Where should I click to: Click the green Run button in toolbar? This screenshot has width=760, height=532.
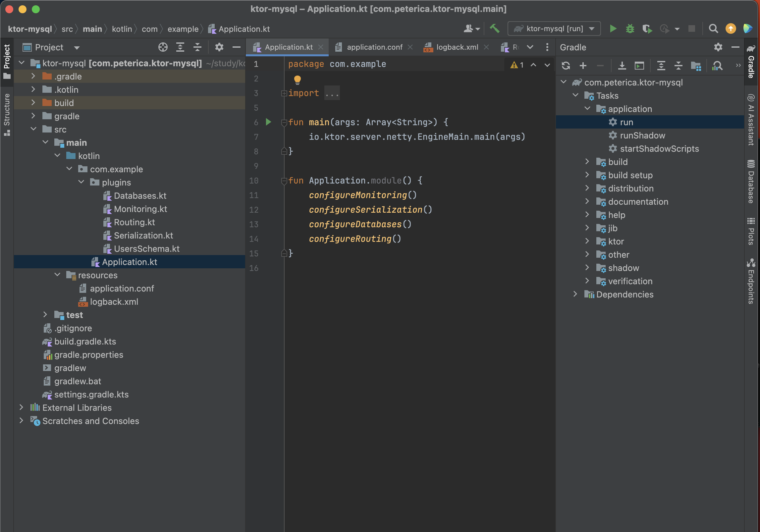[613, 29]
